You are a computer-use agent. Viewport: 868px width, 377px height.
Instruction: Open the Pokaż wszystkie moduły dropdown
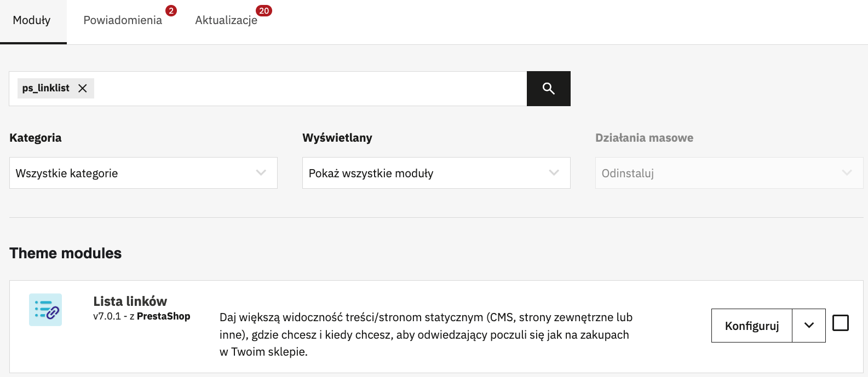(436, 173)
